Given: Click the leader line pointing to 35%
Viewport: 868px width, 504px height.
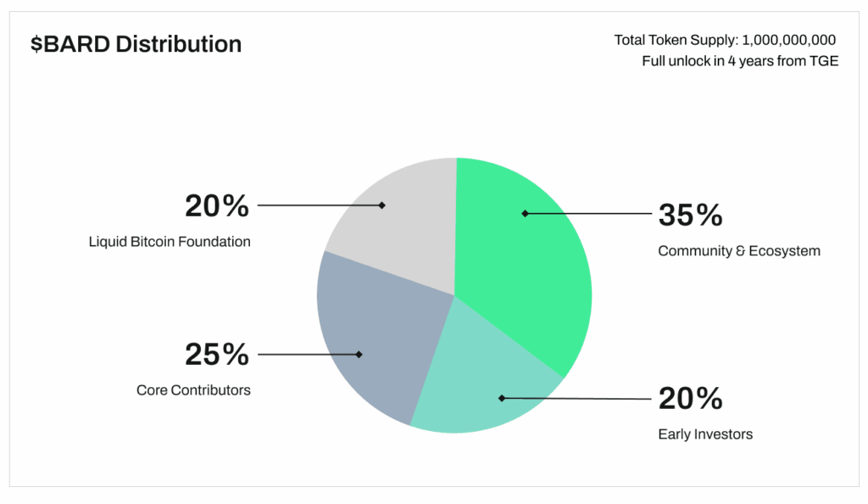Looking at the screenshot, I should 593,214.
